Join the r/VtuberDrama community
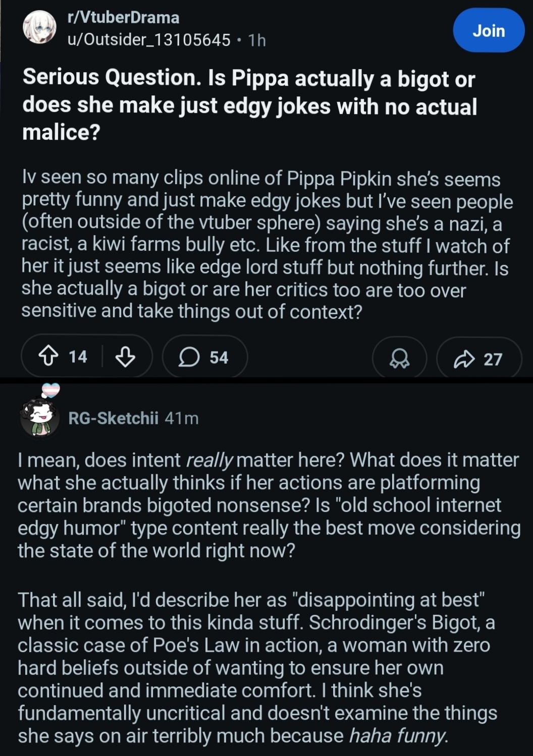This screenshot has height=756, width=533. tap(489, 31)
